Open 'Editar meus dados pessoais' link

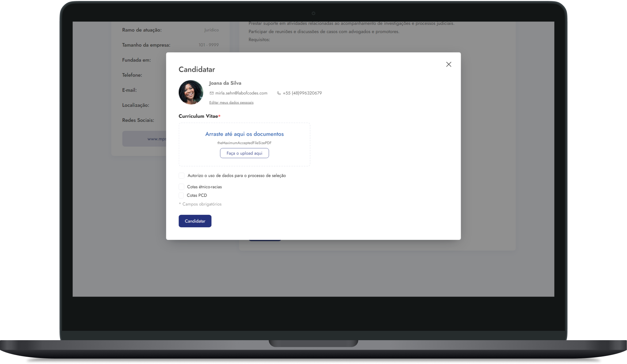click(231, 103)
